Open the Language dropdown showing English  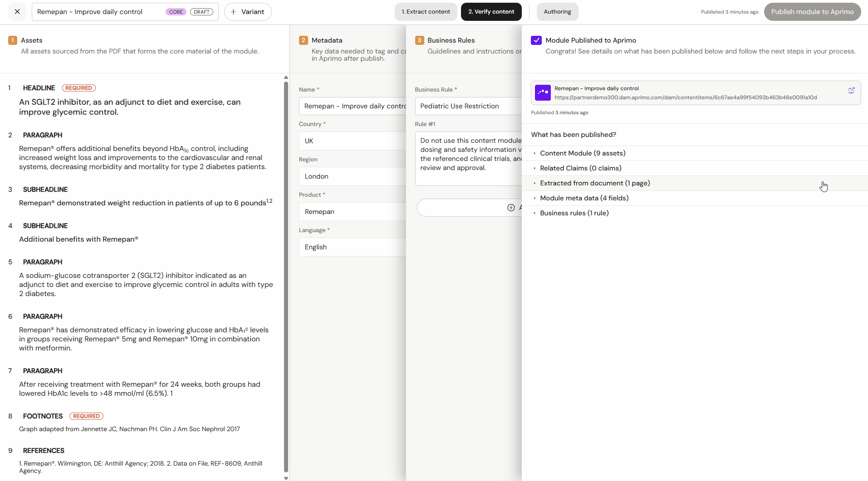[x=353, y=247]
